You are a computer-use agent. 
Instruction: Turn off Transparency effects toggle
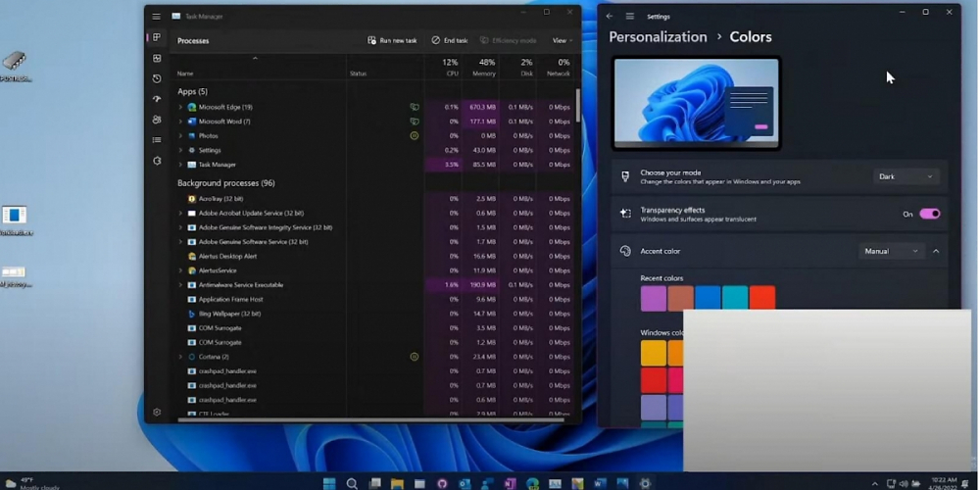click(x=929, y=214)
